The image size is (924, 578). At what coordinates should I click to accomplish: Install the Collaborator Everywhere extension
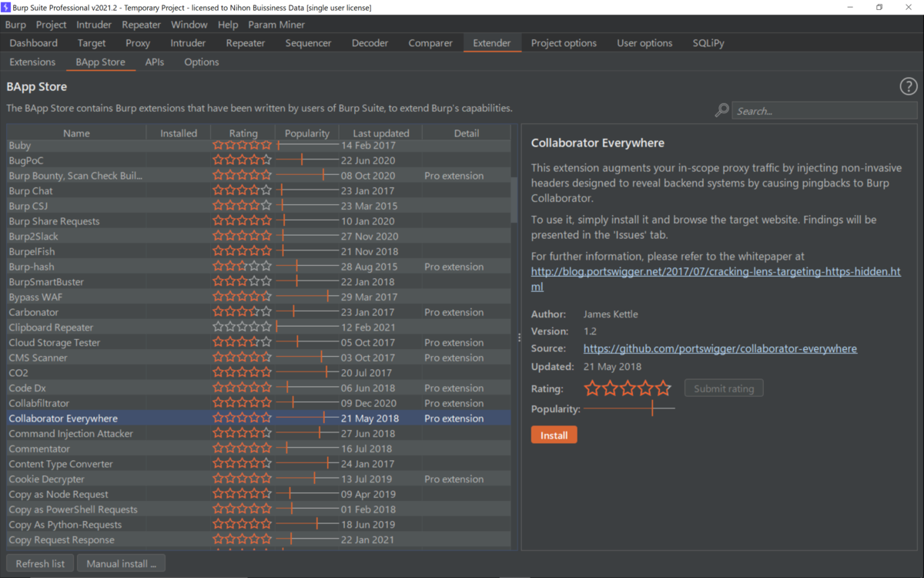(554, 435)
